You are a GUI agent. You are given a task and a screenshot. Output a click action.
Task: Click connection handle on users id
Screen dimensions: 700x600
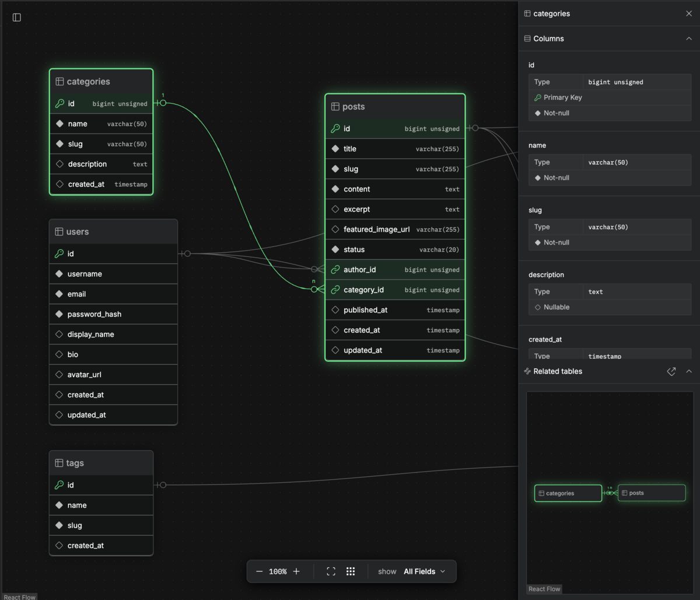click(187, 253)
